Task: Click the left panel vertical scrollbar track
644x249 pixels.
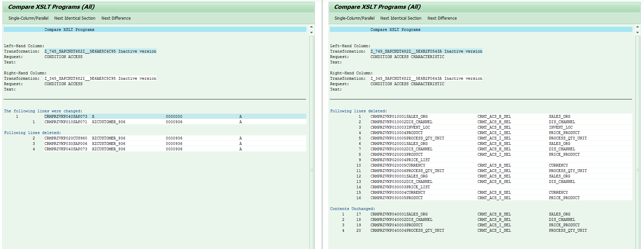Action: point(311,136)
